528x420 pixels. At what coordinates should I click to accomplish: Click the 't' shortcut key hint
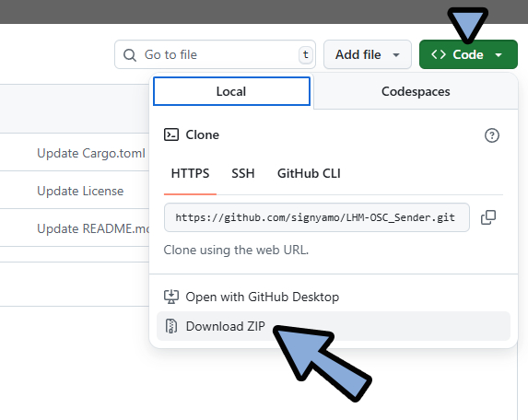click(305, 54)
